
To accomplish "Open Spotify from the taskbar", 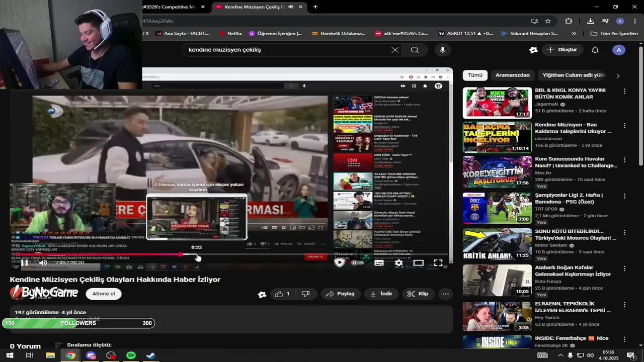I will [131, 355].
